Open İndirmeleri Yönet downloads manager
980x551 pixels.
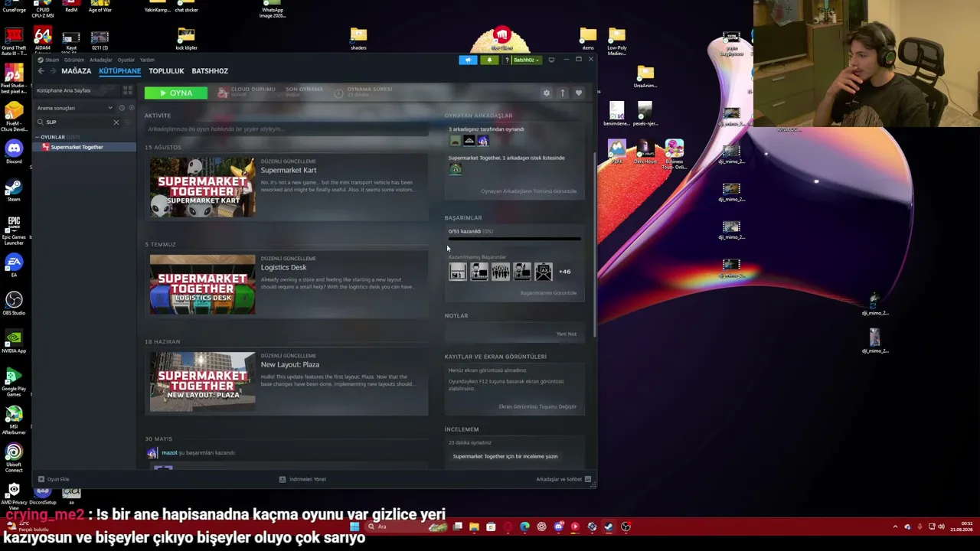[x=302, y=479]
